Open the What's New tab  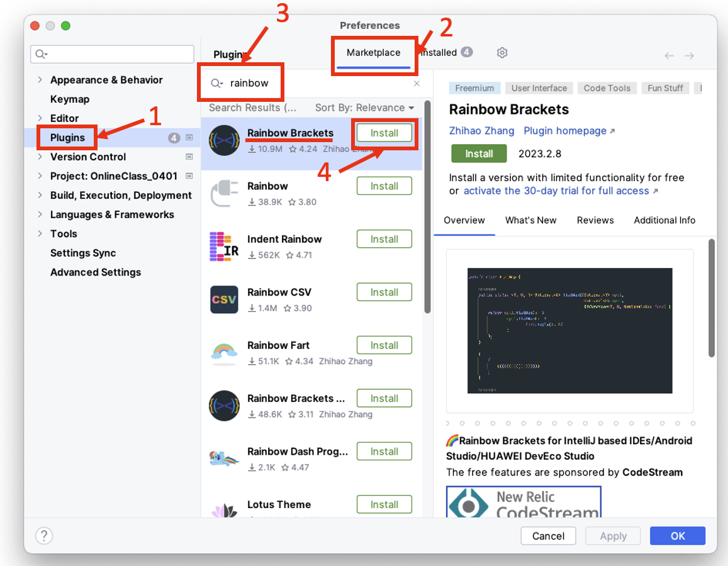(x=530, y=220)
